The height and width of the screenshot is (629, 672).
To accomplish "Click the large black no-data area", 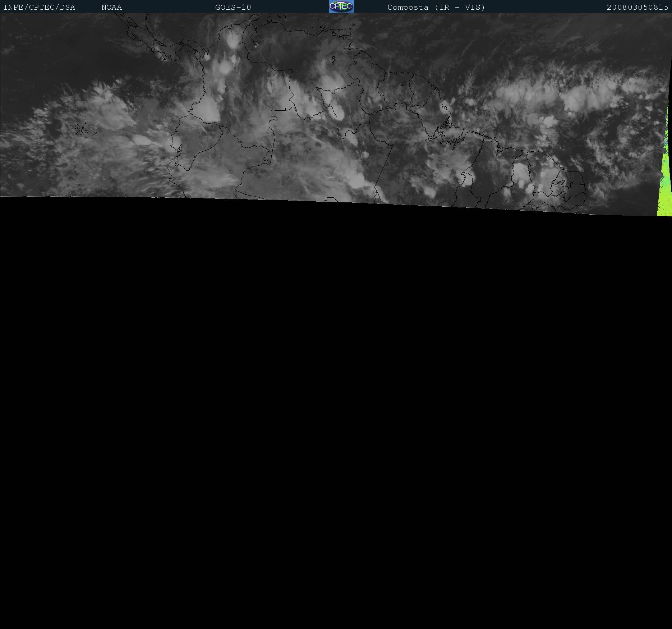I will pos(336,413).
